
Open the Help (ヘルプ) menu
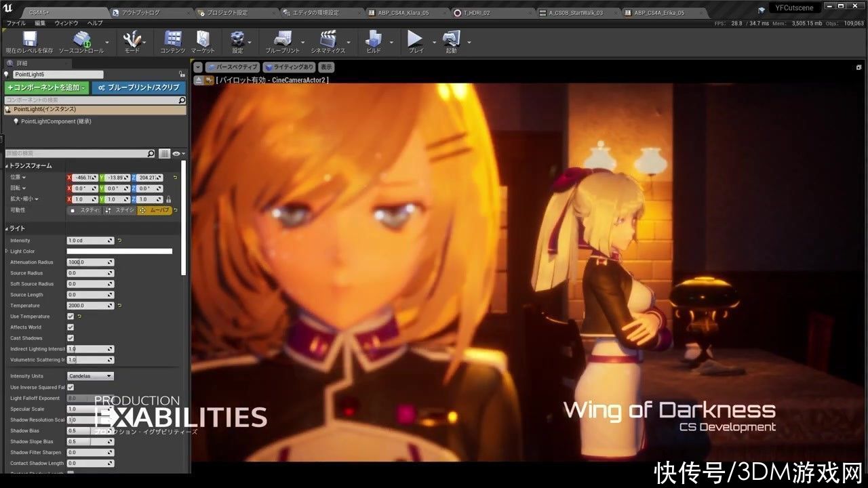pos(95,23)
